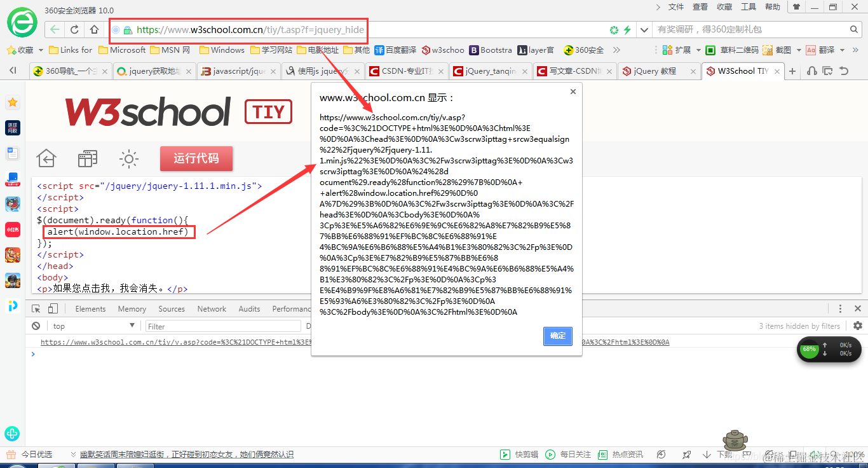Click the 翻译 translate extension
The height and width of the screenshot is (468, 868).
(820, 50)
